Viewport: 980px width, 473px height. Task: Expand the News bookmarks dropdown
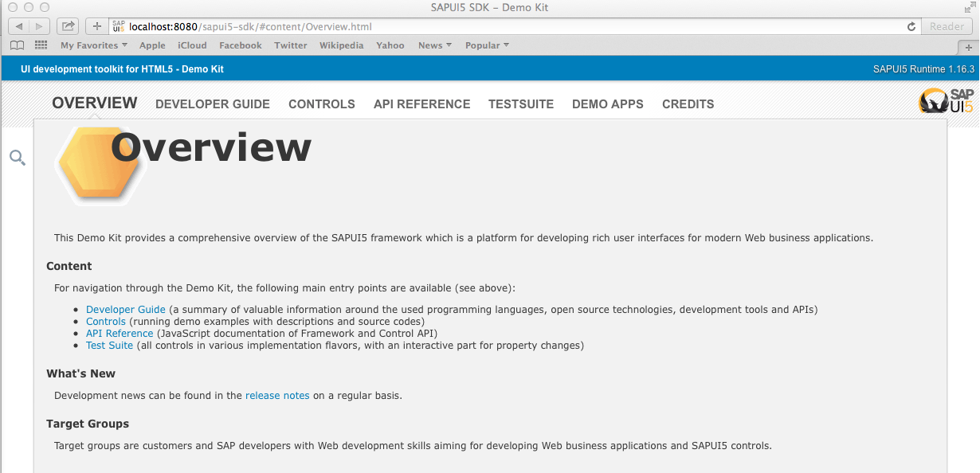click(435, 45)
